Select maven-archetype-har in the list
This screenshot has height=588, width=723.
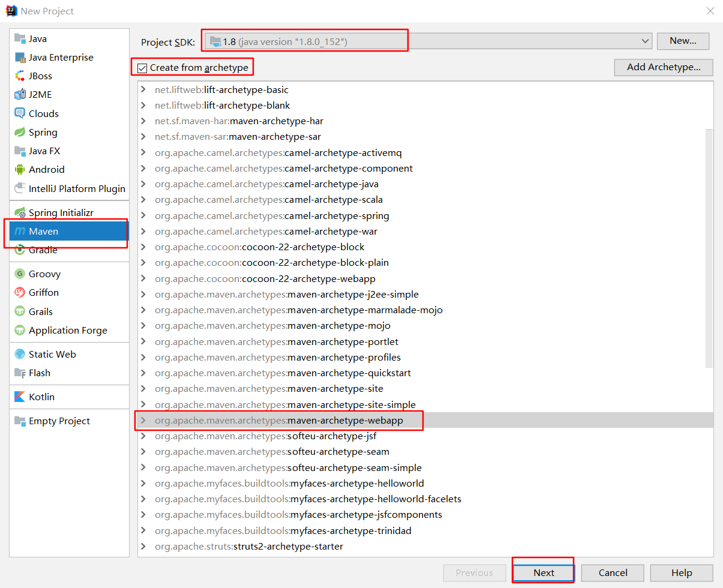(x=425, y=121)
